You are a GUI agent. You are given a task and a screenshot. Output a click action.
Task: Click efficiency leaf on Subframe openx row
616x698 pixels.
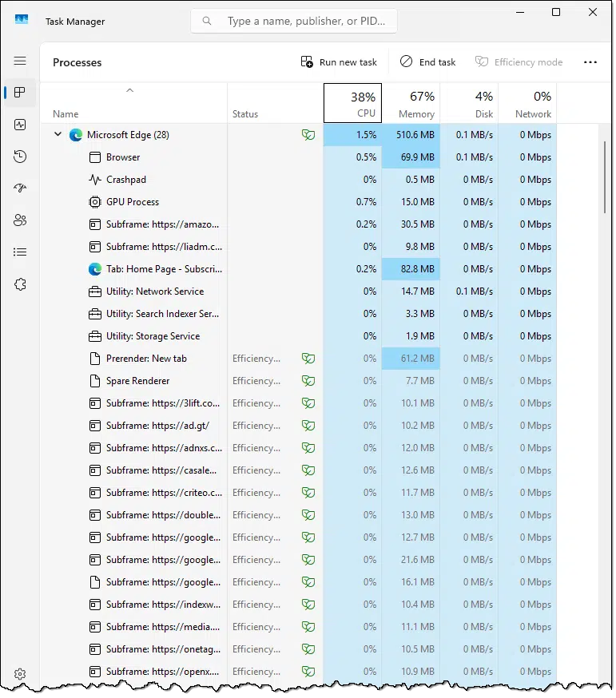(x=308, y=672)
